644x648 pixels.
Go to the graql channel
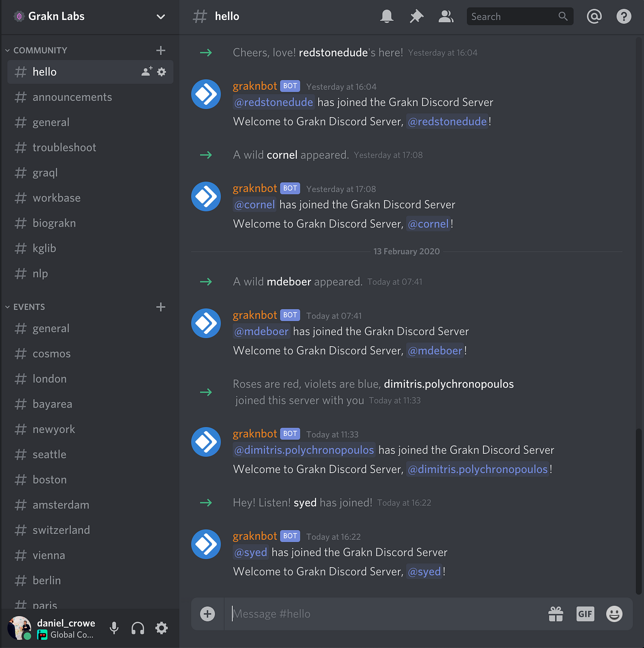[x=90, y=173]
